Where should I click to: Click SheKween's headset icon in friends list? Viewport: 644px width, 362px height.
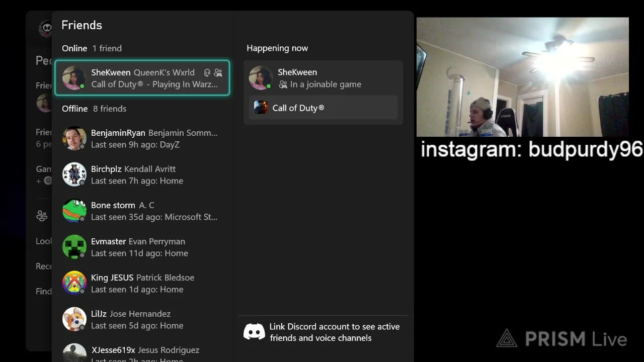pos(207,73)
